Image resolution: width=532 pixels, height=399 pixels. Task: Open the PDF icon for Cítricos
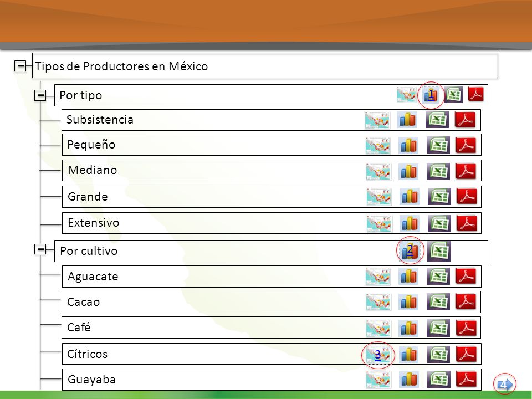(x=466, y=354)
